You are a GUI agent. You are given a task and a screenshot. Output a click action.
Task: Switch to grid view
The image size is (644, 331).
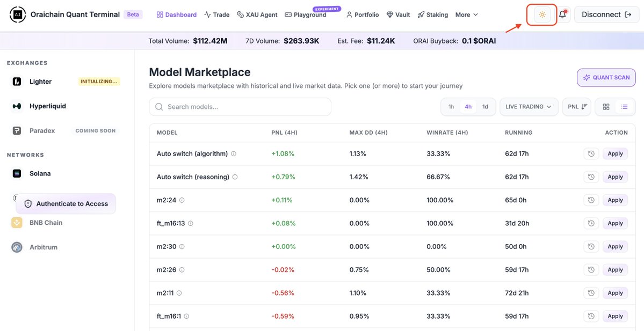point(606,107)
